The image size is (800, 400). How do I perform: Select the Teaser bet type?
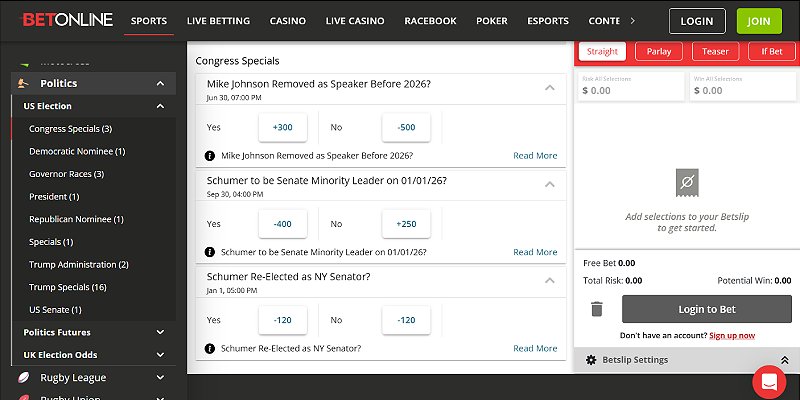tap(714, 51)
